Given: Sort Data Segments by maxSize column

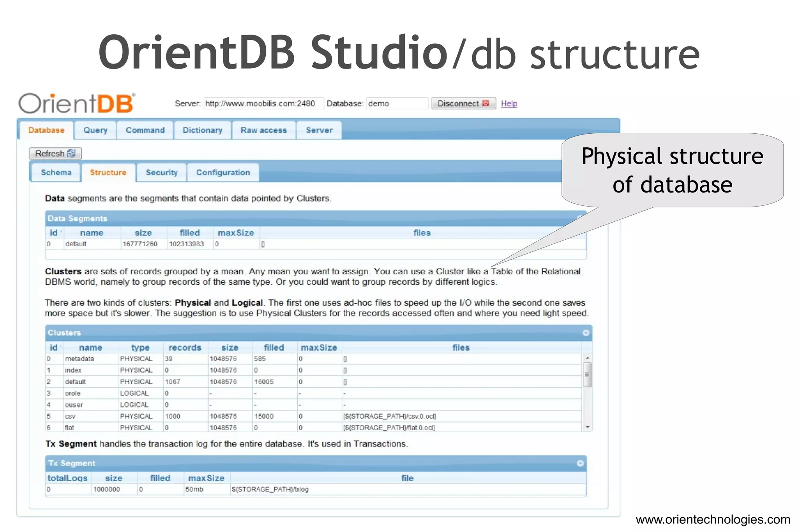Looking at the screenshot, I should (x=236, y=233).
